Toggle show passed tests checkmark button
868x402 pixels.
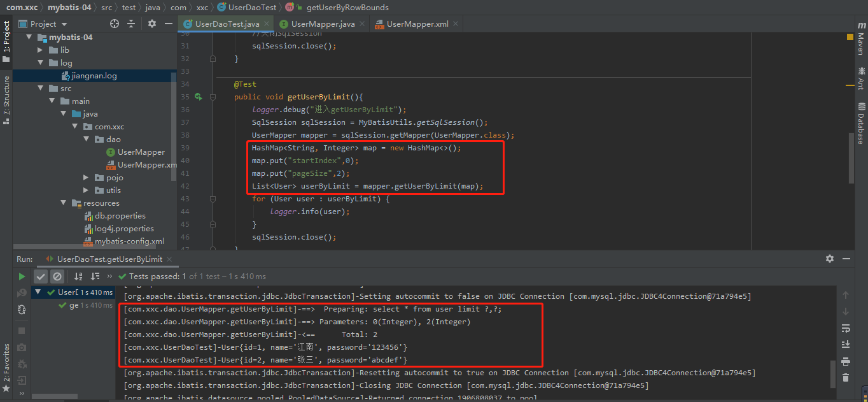pyautogui.click(x=41, y=276)
